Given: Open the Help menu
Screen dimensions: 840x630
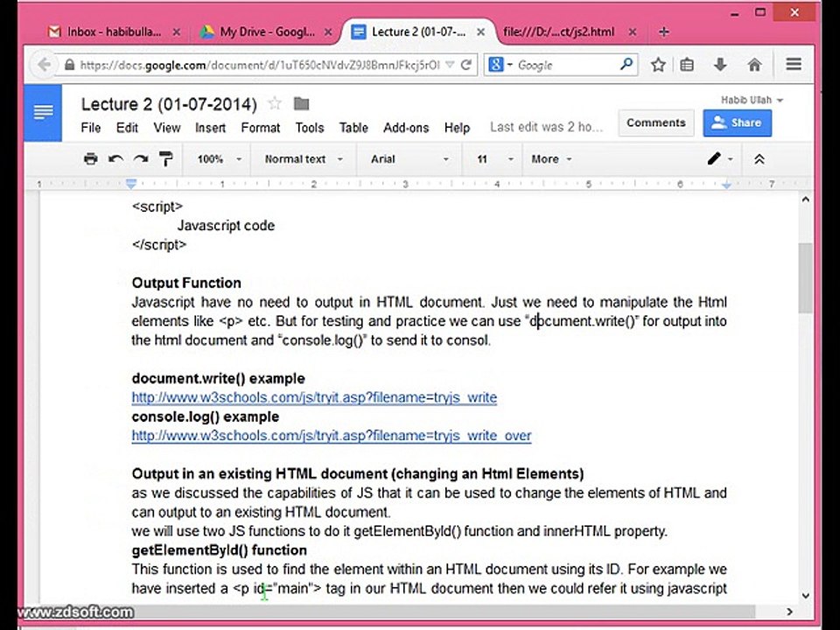Looking at the screenshot, I should (x=457, y=128).
